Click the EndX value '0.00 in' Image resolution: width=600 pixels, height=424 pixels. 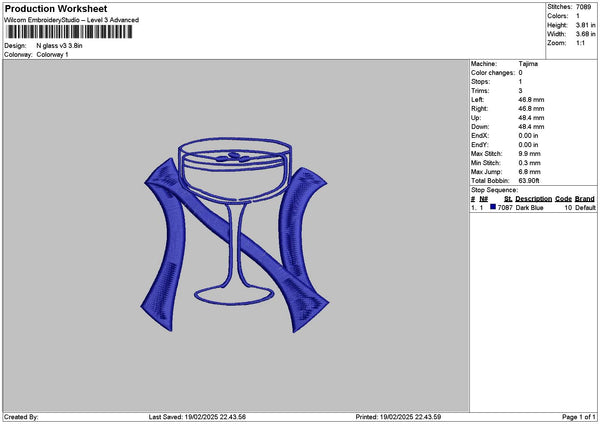tap(528, 136)
